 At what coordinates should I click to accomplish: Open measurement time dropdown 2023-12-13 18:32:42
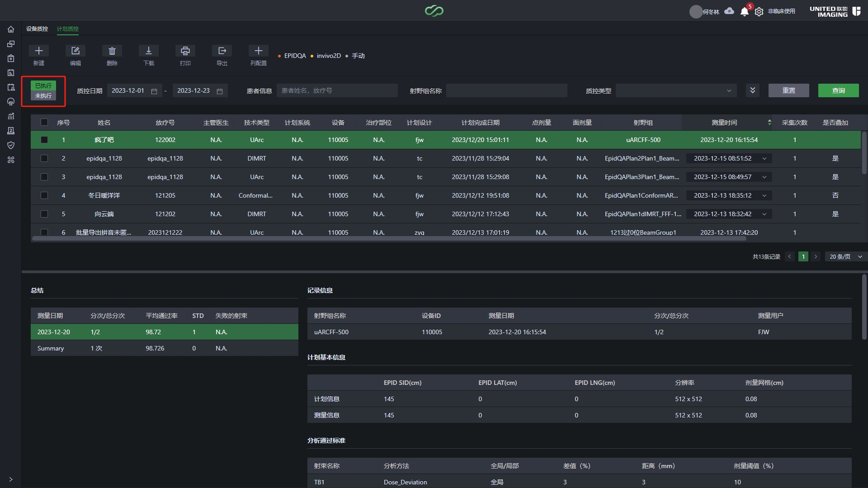click(x=729, y=214)
